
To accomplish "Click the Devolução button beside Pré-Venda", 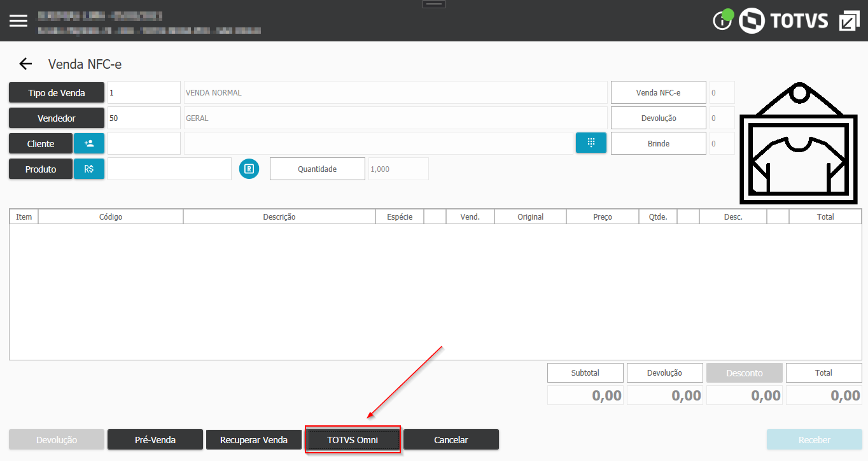I will tap(57, 439).
